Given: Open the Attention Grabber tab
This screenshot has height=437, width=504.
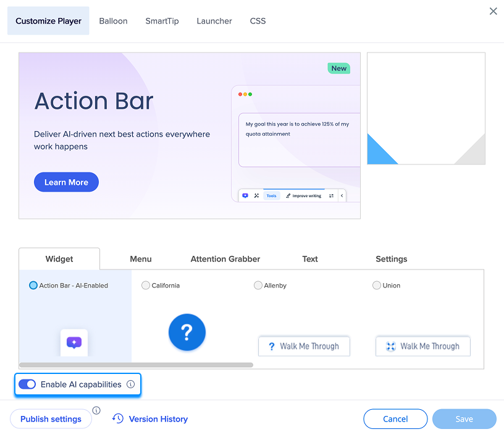Looking at the screenshot, I should [225, 259].
